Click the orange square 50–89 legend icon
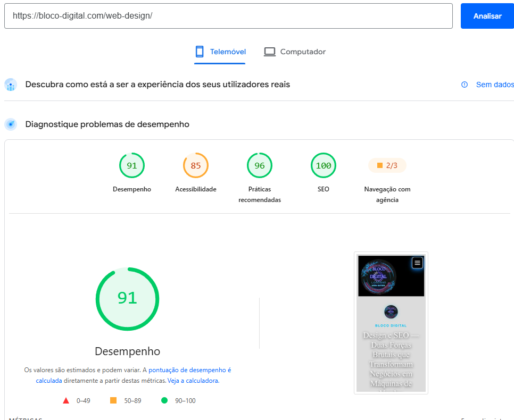This screenshot has width=514, height=420. coord(113,400)
